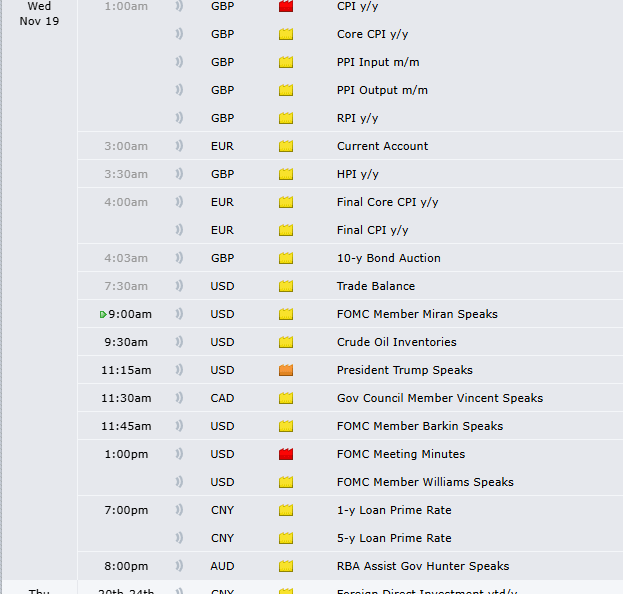Click the orange impact icon for President Trump Speaks

coord(286,370)
